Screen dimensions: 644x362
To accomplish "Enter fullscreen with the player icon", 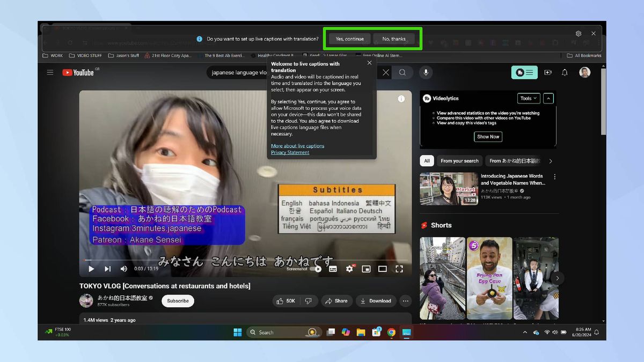I will point(399,269).
